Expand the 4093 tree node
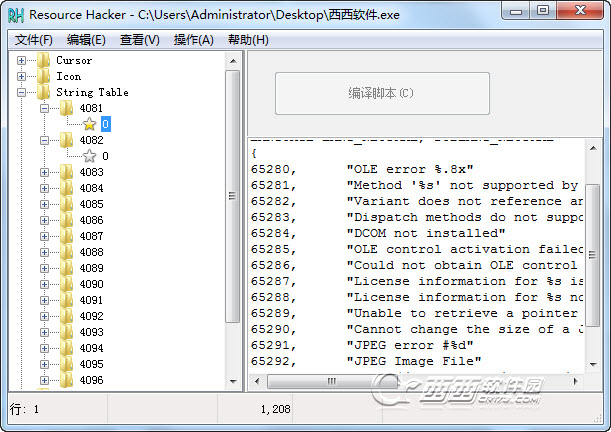This screenshot has width=611, height=432. tap(44, 332)
